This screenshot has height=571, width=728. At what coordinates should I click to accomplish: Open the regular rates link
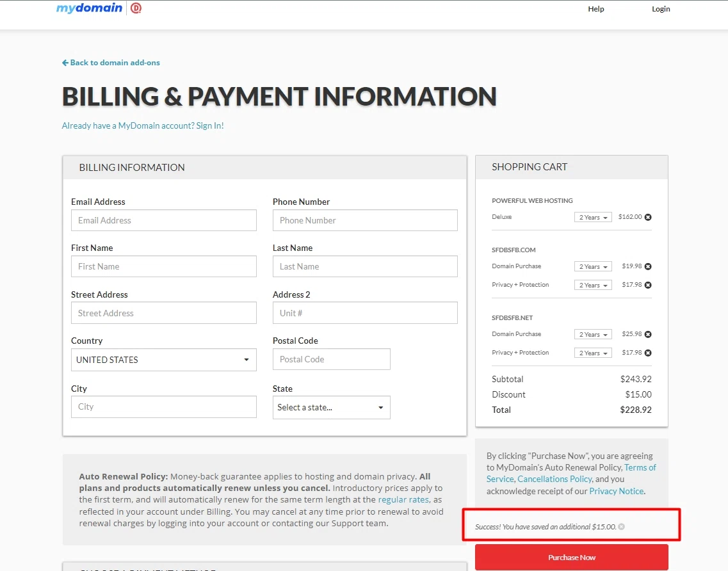tap(403, 499)
